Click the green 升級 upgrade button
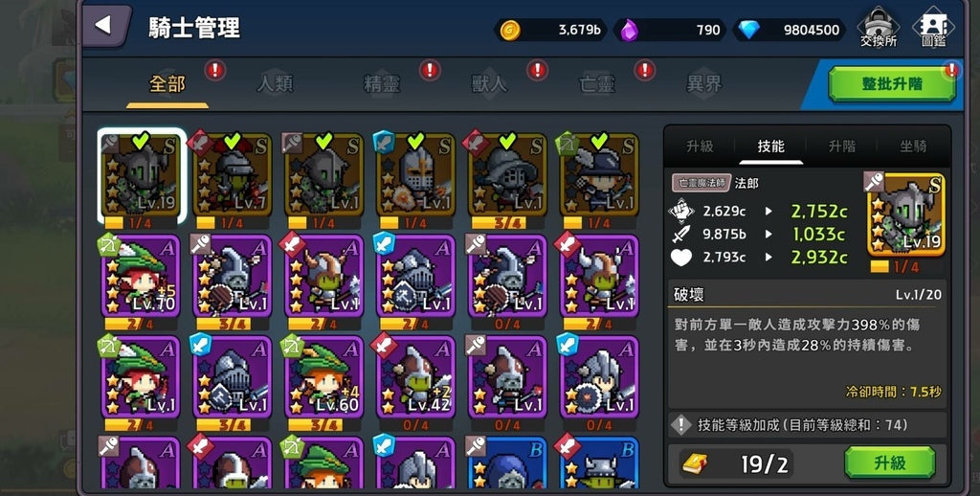The height and width of the screenshot is (496, 980). [x=889, y=462]
